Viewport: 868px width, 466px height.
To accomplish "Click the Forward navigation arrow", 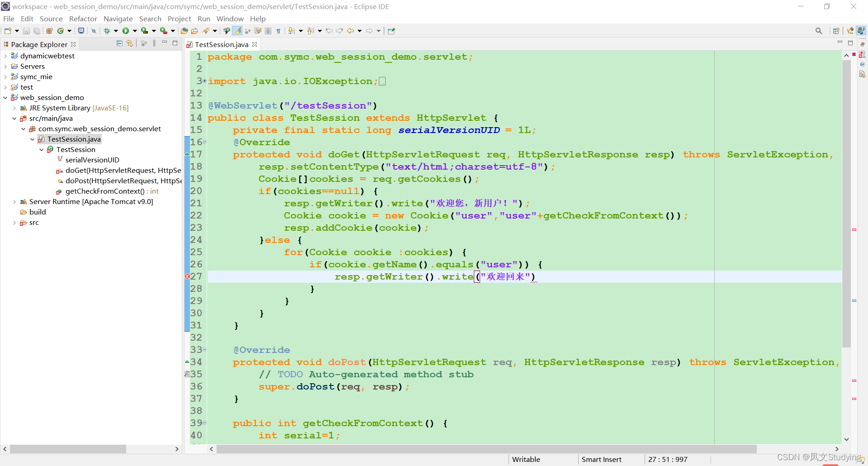I will click(369, 31).
